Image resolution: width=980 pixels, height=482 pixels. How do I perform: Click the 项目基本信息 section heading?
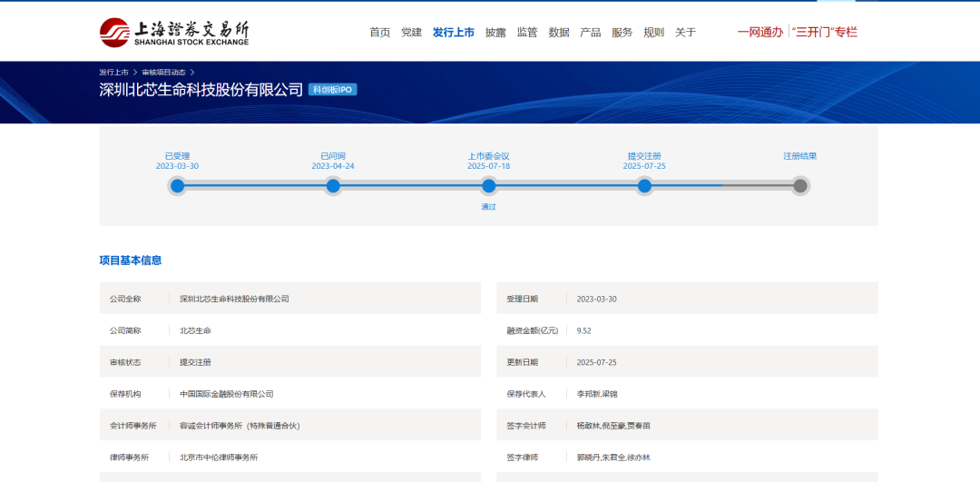tap(131, 261)
